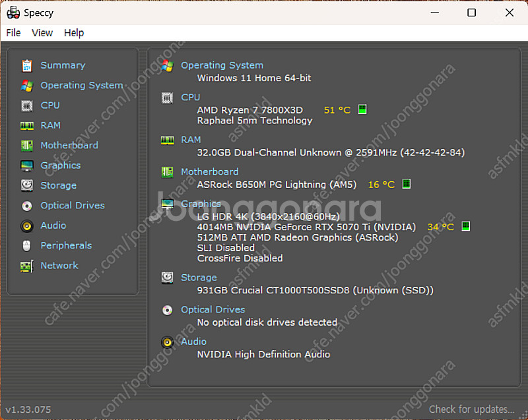This screenshot has height=420, width=528.
Task: Click the Windows 11 Home 64-bit text
Action: (x=254, y=78)
